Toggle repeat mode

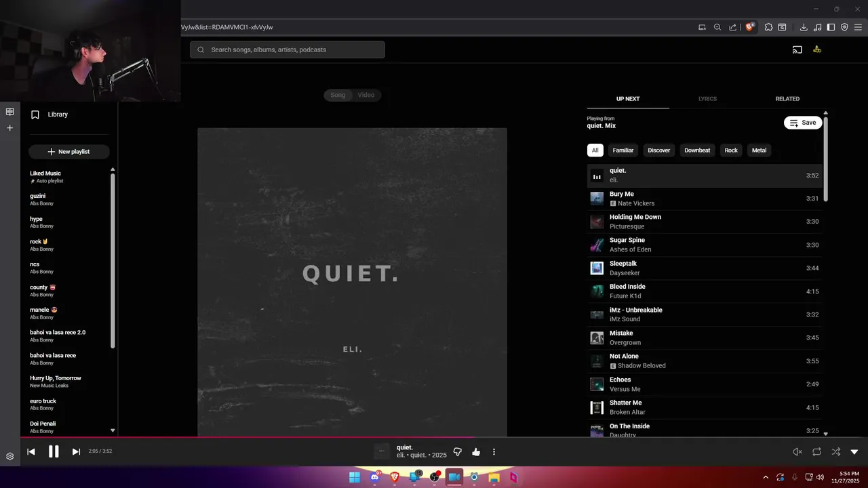(816, 451)
